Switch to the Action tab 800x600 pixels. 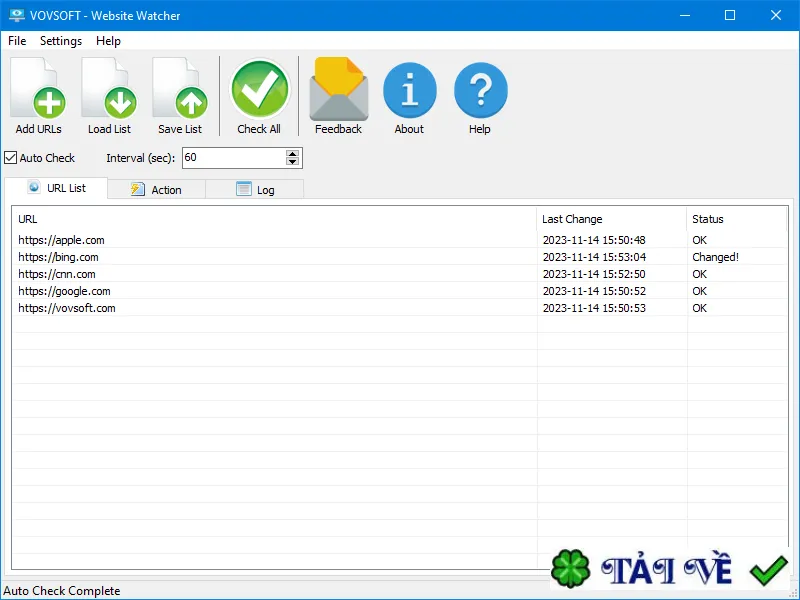(157, 189)
